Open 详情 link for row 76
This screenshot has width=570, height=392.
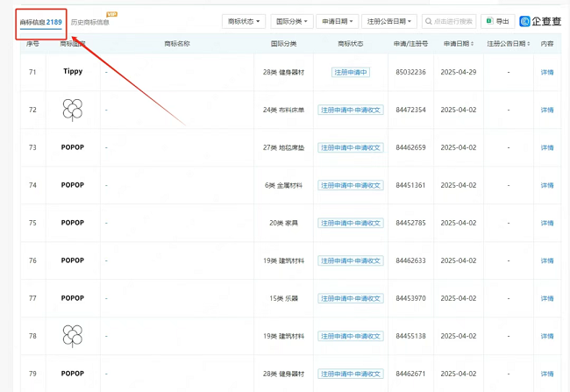point(547,260)
